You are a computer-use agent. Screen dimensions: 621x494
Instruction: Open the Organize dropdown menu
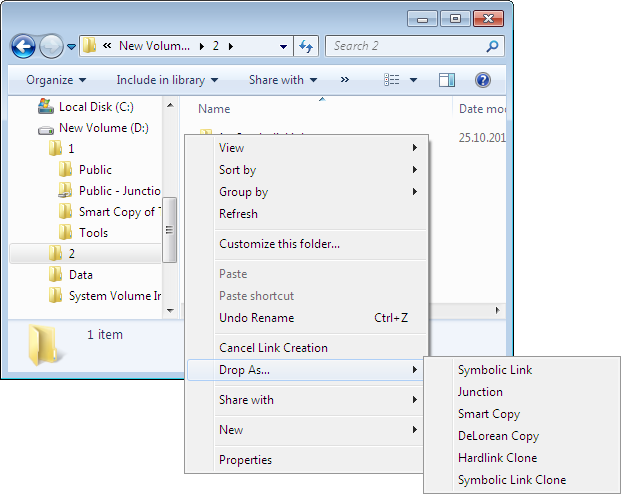tap(56, 80)
